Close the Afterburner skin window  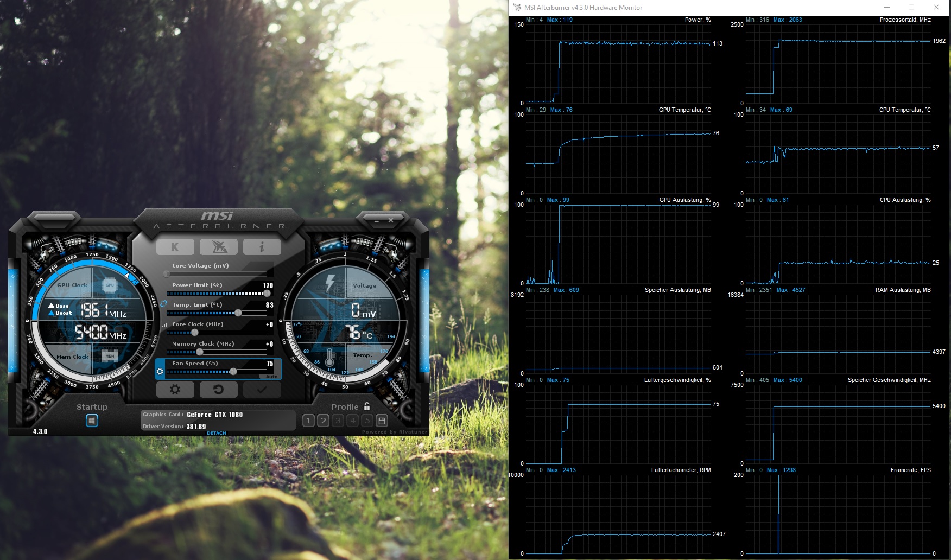390,220
